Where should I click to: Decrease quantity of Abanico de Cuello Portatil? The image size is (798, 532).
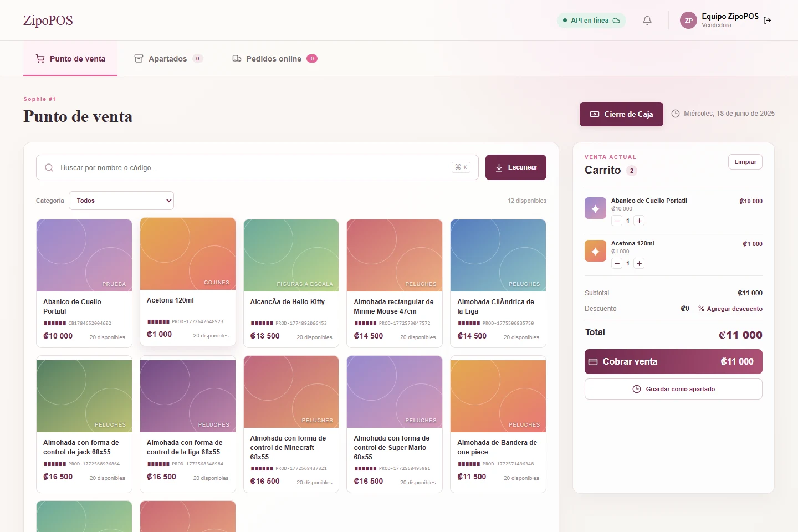(617, 221)
